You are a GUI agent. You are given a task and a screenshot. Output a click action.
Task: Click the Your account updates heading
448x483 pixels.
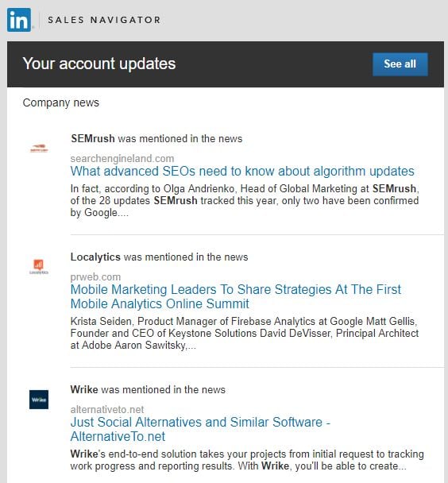click(99, 64)
